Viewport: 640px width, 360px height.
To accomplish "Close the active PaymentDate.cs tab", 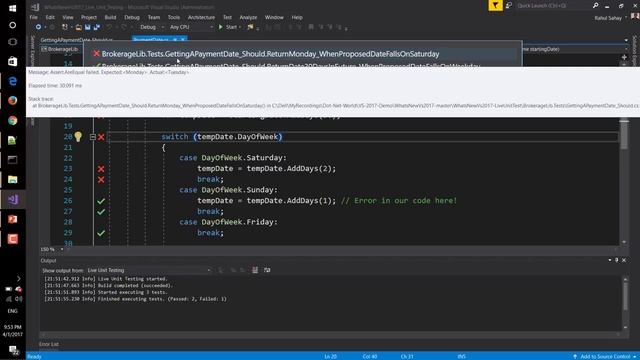I will [x=183, y=40].
